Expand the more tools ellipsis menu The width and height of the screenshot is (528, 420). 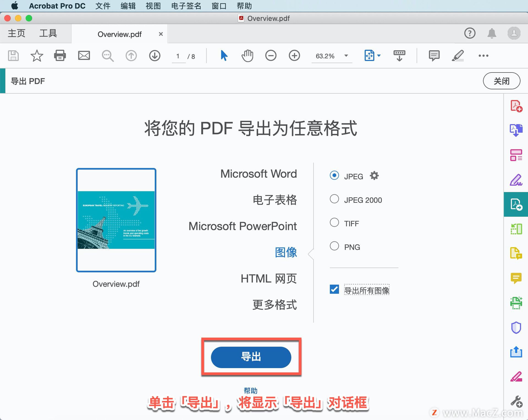click(483, 56)
